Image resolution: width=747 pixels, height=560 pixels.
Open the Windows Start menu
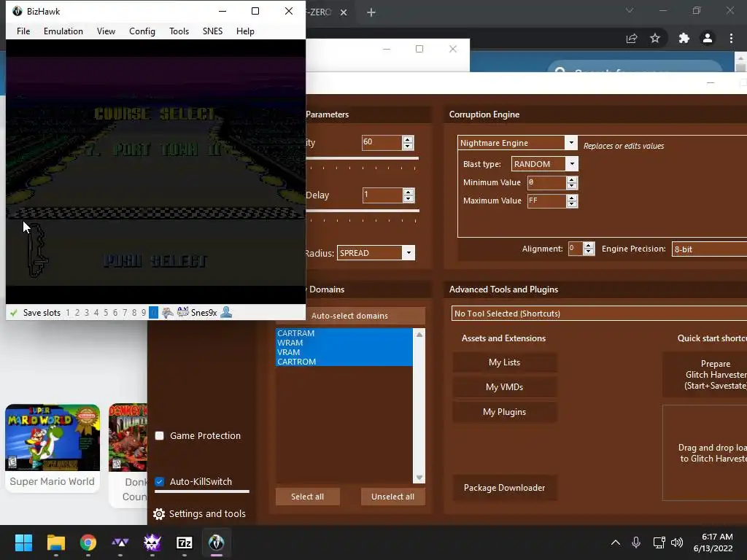coord(23,542)
